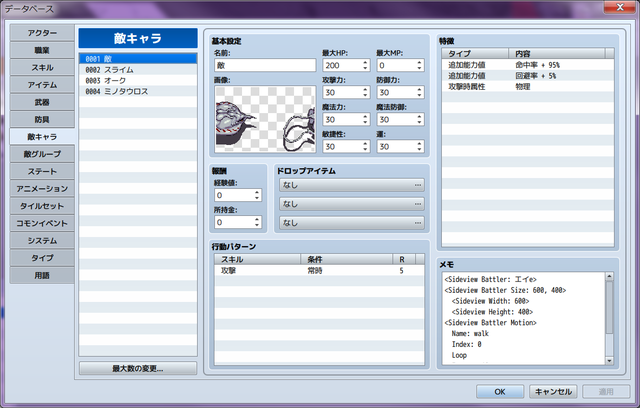Viewport: 640px width, 408px height.
Task: Click the スキル column header
Action: [258, 259]
